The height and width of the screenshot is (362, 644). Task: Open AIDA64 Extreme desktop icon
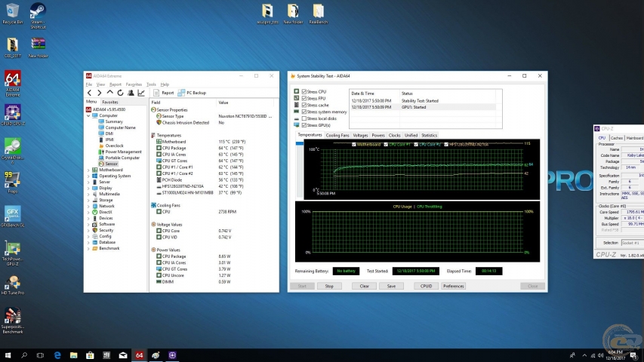[x=12, y=84]
